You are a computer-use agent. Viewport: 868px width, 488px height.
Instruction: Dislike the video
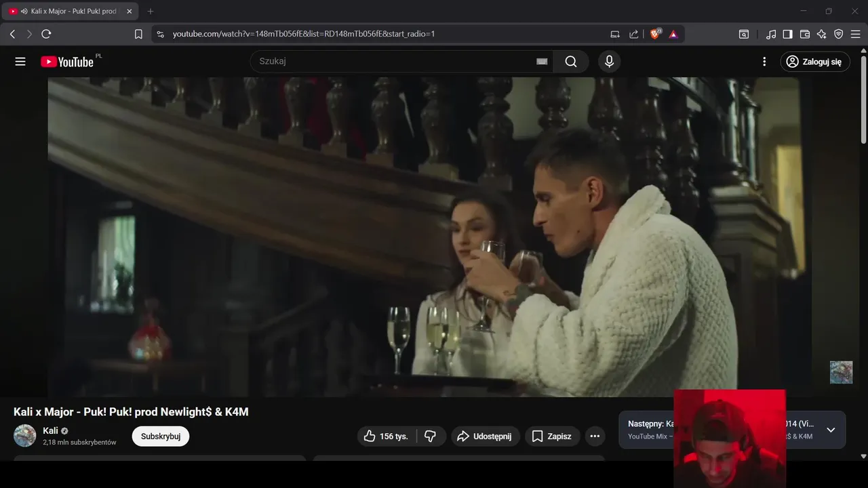(x=431, y=436)
